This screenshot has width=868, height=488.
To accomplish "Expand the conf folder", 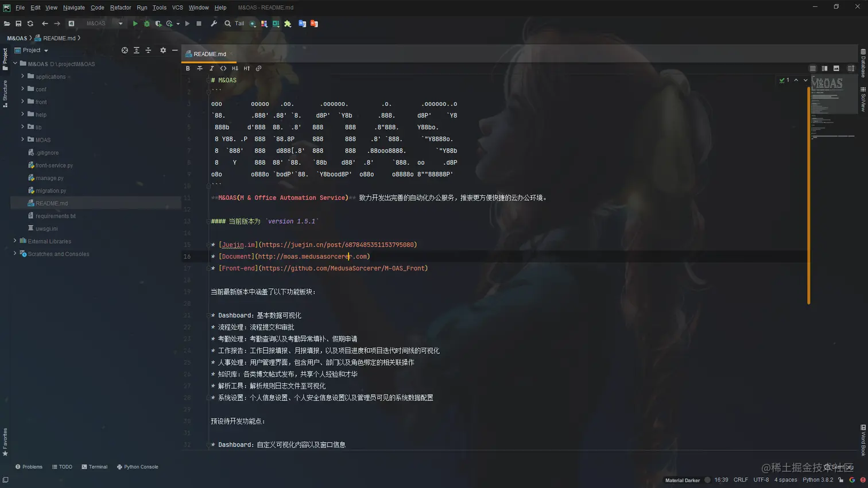I will [23, 88].
